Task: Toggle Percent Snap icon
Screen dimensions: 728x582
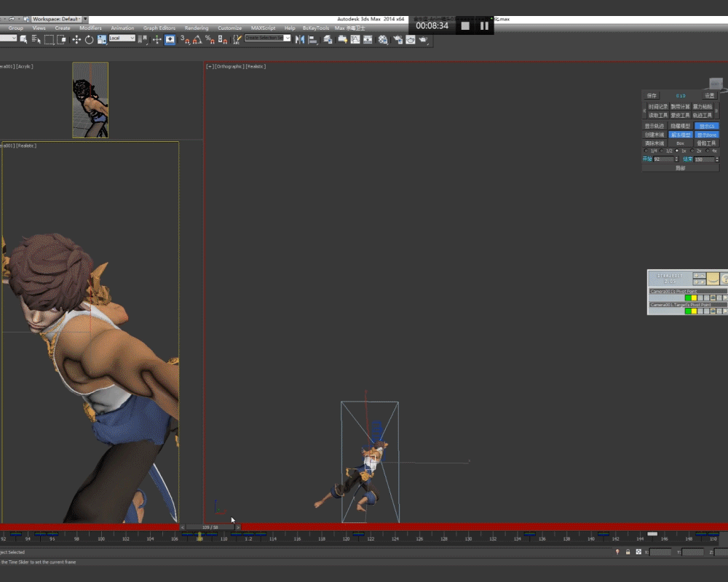Action: (x=210, y=39)
